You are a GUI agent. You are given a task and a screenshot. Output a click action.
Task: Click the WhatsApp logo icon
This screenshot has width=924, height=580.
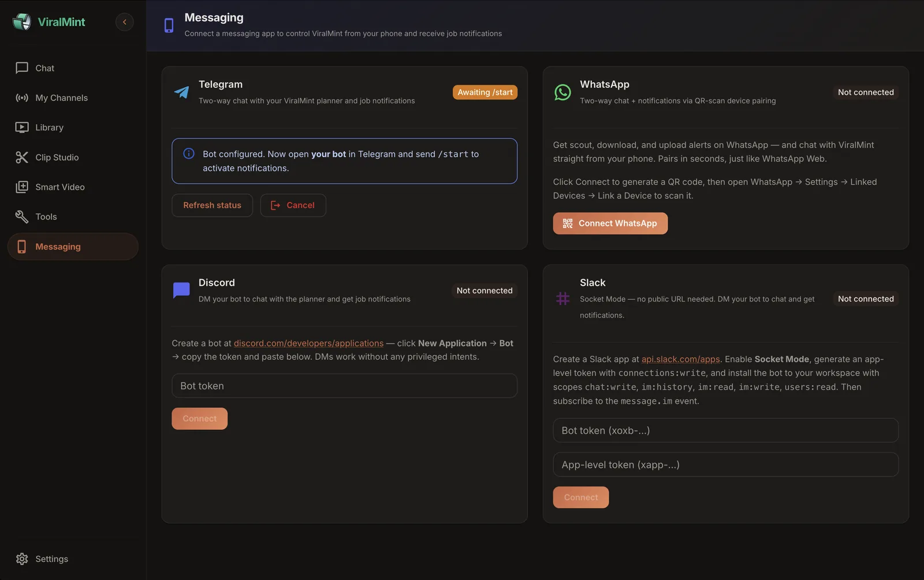click(562, 92)
